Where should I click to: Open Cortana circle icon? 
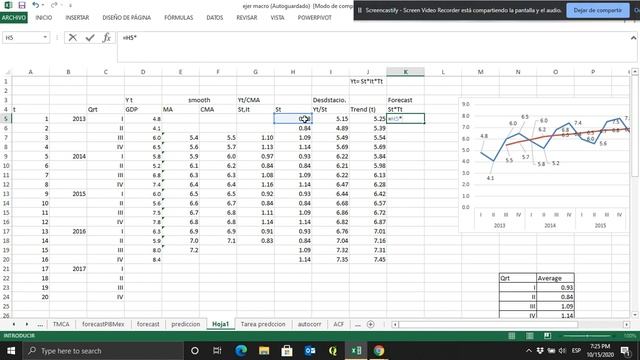coord(195,351)
